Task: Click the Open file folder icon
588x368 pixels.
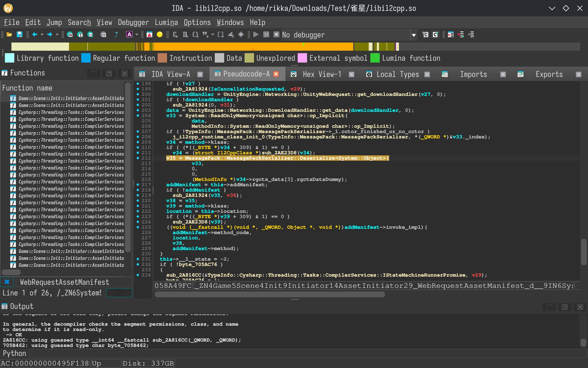Action: click(x=9, y=35)
